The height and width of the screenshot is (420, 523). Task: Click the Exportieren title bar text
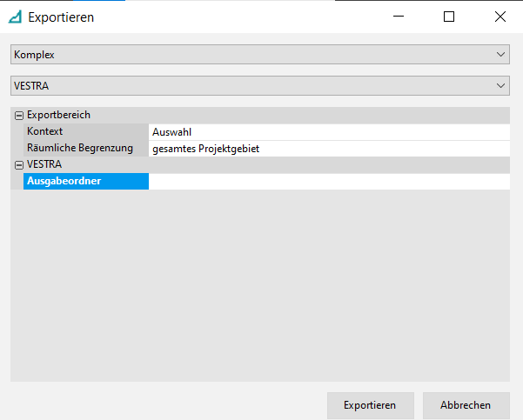click(61, 17)
